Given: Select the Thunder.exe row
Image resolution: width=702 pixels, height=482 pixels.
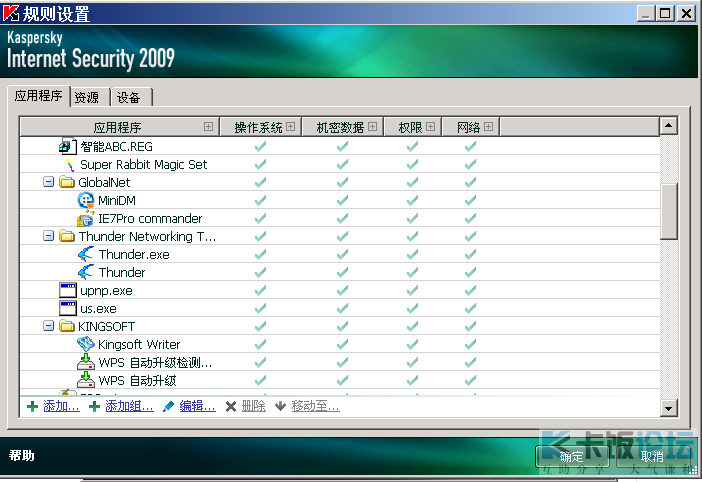Looking at the screenshot, I should tap(340, 254).
